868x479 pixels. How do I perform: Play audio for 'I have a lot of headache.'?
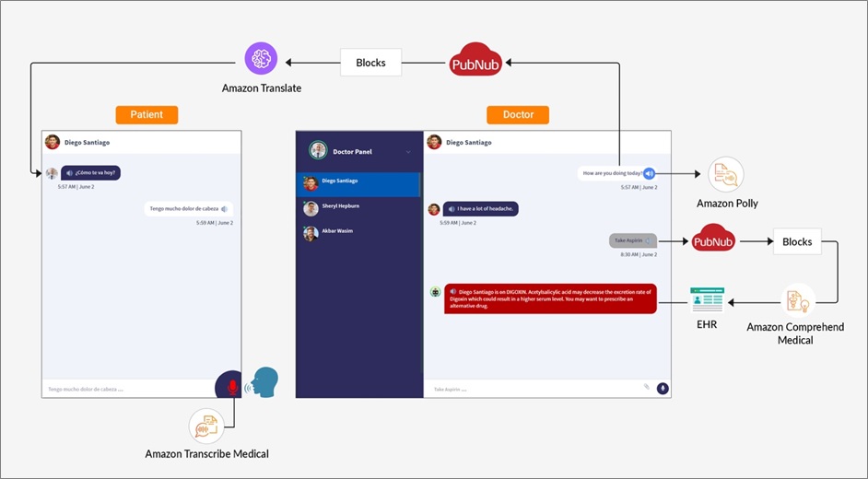(452, 208)
